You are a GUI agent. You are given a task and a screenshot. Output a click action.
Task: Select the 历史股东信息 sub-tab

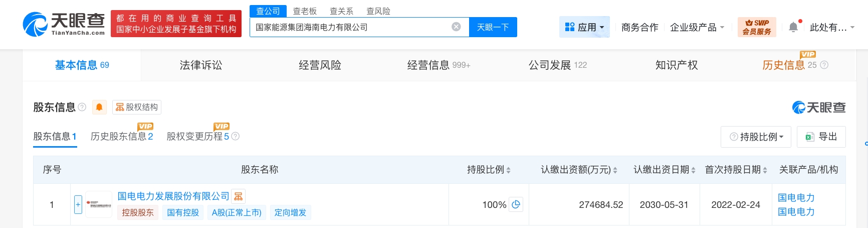(x=122, y=137)
